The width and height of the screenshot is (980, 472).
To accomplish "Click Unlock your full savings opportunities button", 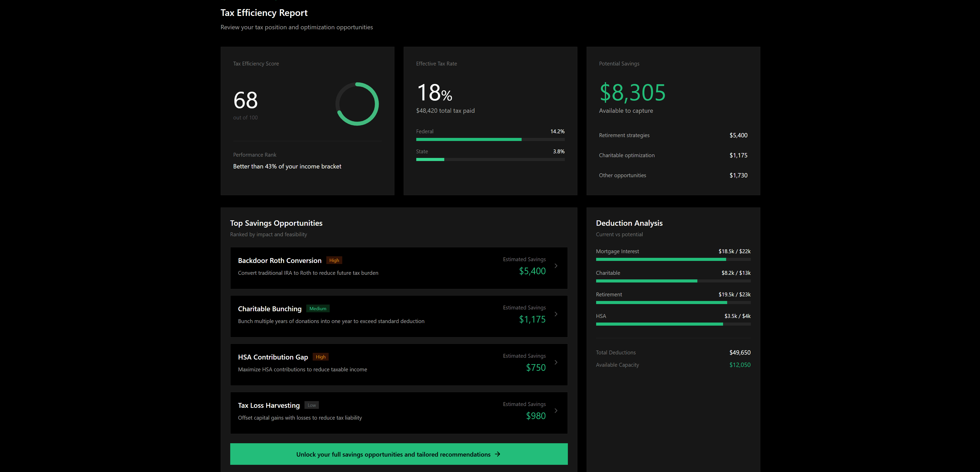I will [398, 454].
